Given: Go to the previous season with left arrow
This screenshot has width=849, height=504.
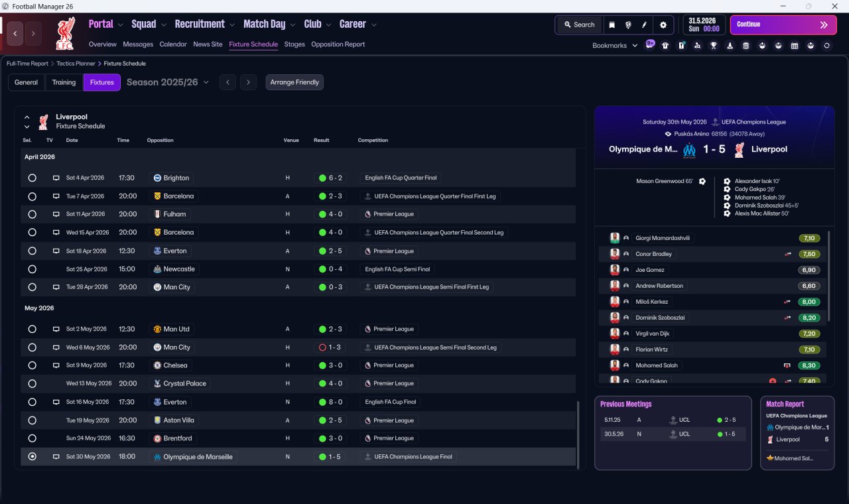Looking at the screenshot, I should point(228,82).
